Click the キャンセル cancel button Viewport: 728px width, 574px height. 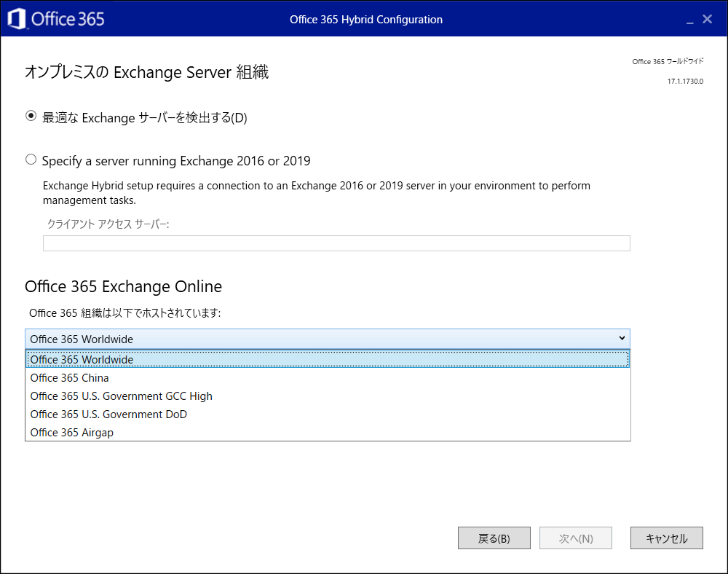point(667,538)
